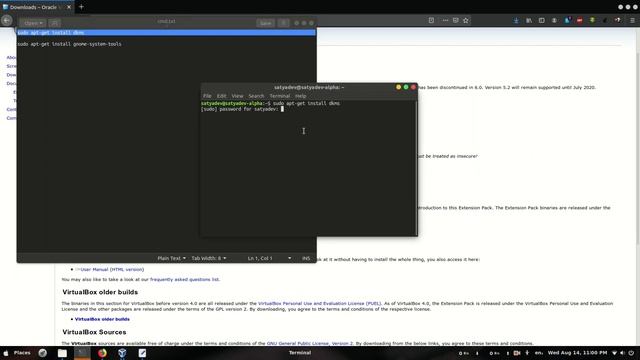Open Firefox hamburger menu
The image size is (640, 360).
tap(632, 20)
